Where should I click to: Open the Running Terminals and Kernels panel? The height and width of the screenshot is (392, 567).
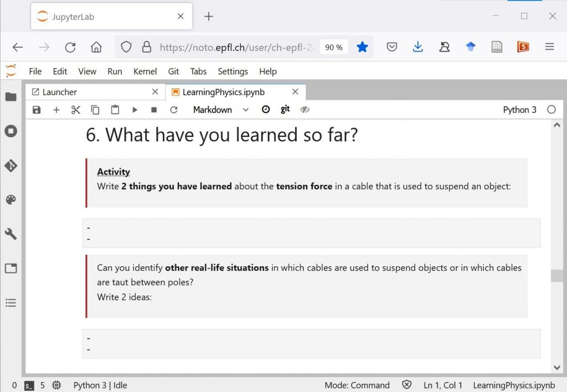(x=11, y=131)
